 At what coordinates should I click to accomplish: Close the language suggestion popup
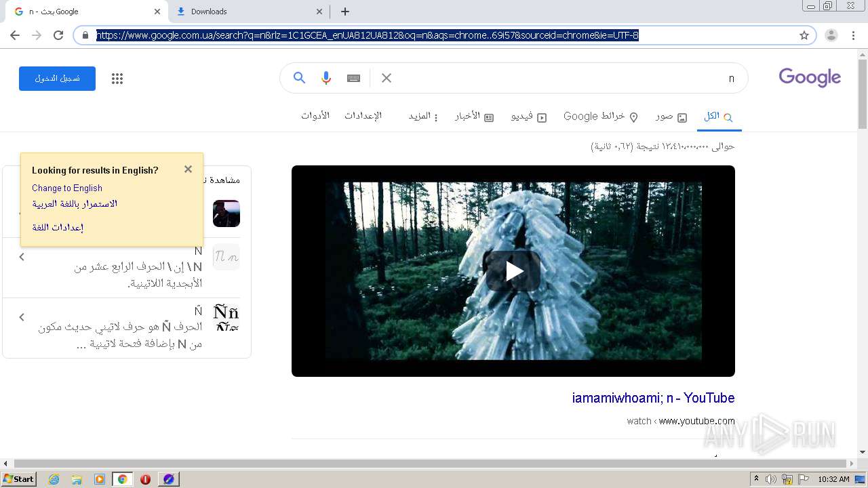pyautogui.click(x=188, y=169)
